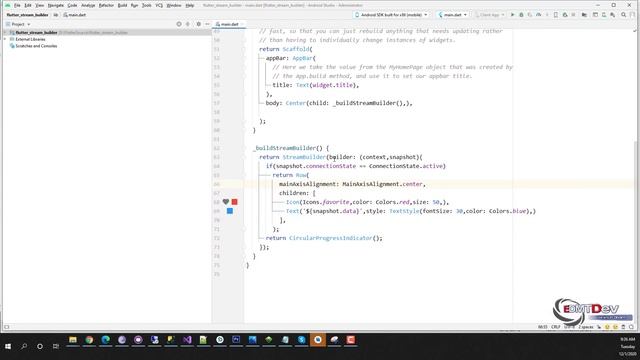Click the coverage run icon in toolbar
The width and height of the screenshot is (640, 360).
530,15
